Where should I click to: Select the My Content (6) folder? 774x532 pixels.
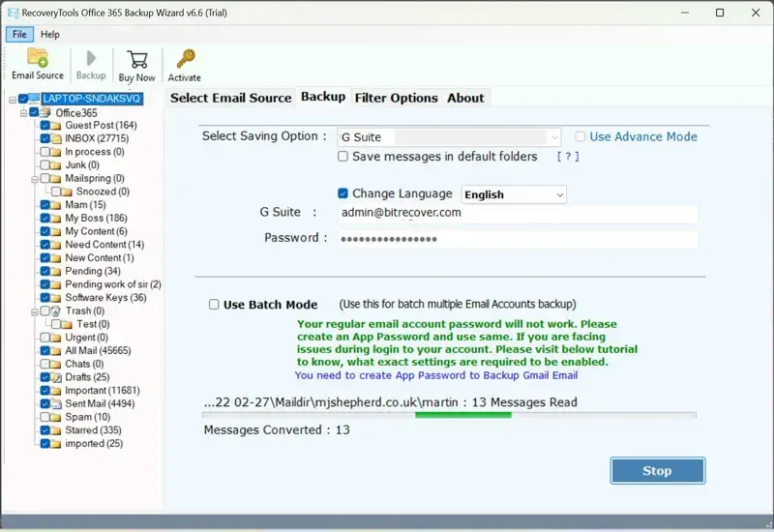coord(96,231)
